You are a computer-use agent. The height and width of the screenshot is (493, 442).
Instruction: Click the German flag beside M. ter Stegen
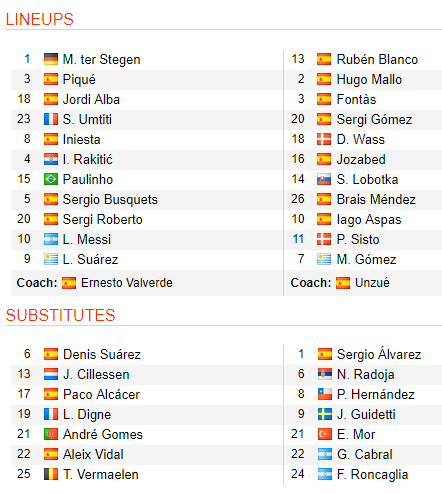(51, 59)
